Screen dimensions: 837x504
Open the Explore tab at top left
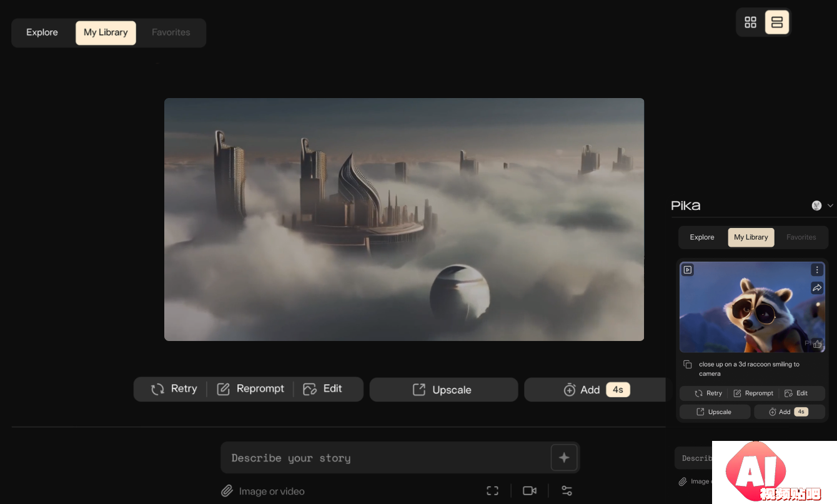click(42, 32)
